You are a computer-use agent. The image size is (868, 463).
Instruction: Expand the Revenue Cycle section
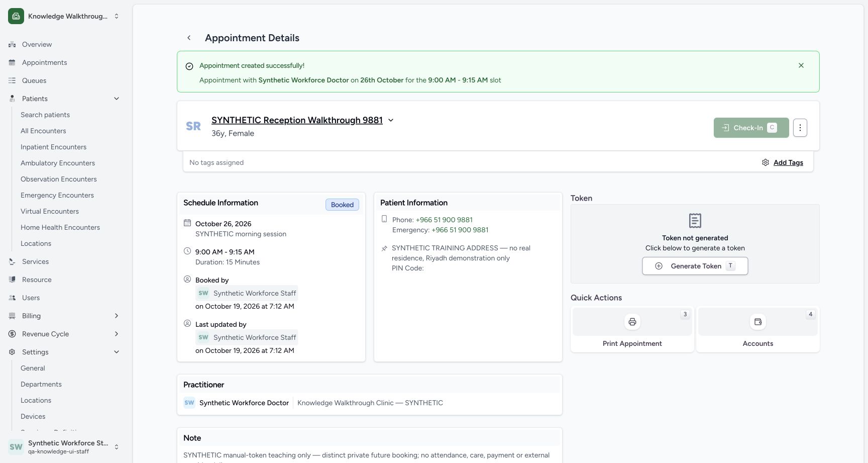pos(64,334)
